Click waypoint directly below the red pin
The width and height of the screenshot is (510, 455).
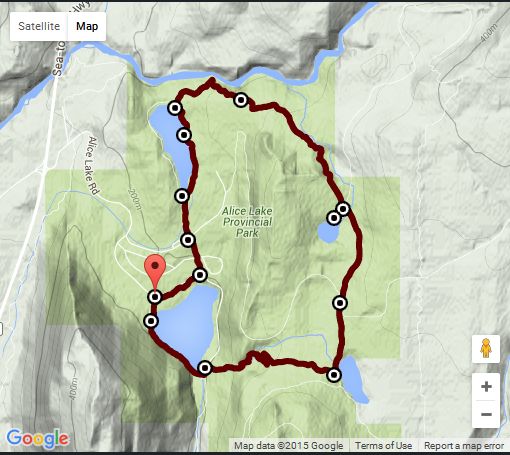(155, 297)
